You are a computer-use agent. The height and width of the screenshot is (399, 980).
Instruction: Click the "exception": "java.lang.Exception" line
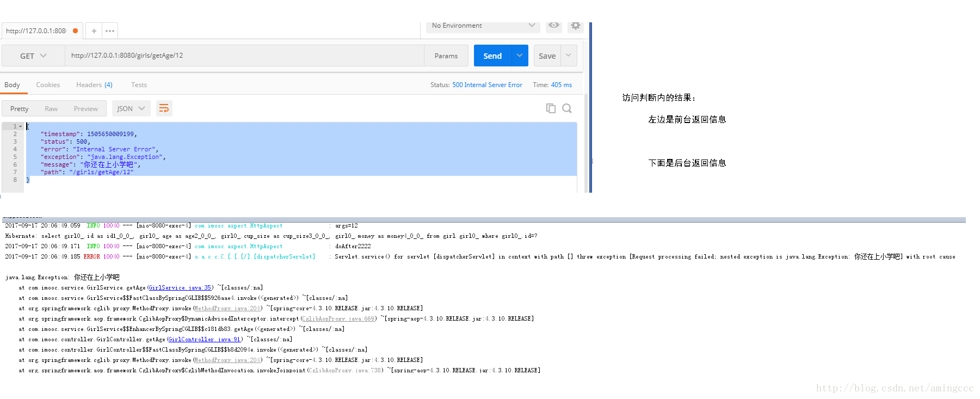(x=103, y=157)
